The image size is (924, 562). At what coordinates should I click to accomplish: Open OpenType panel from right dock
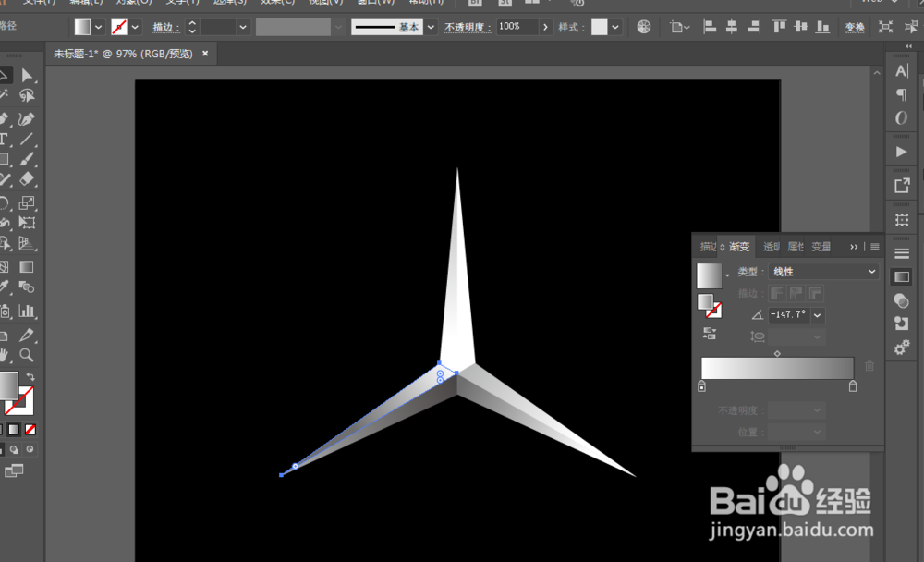(x=902, y=118)
